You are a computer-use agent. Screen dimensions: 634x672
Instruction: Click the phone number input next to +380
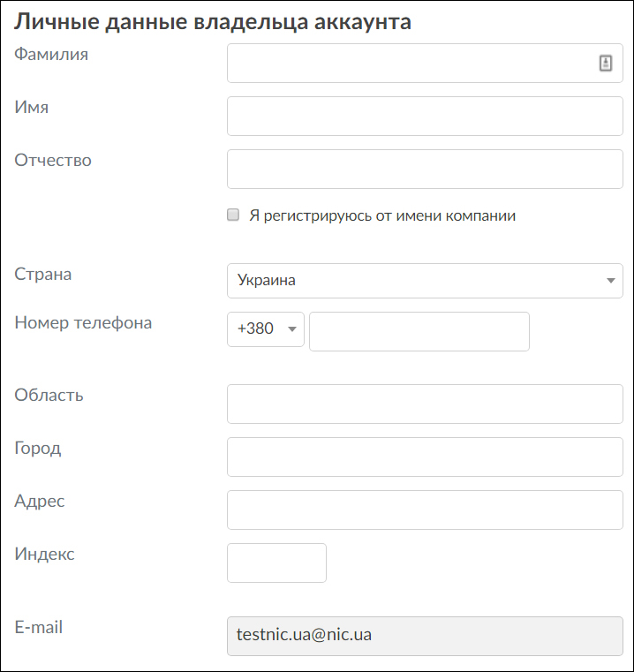[x=419, y=331]
